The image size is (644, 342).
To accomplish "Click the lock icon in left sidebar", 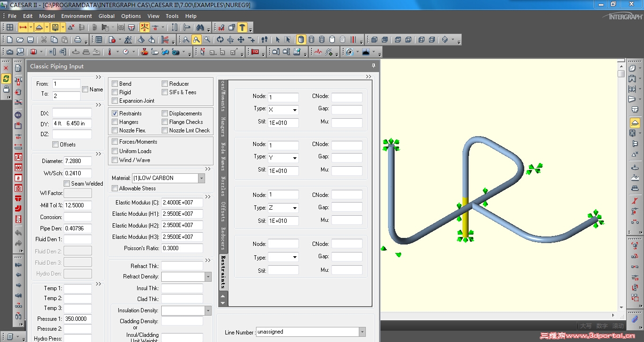I will coord(6,89).
